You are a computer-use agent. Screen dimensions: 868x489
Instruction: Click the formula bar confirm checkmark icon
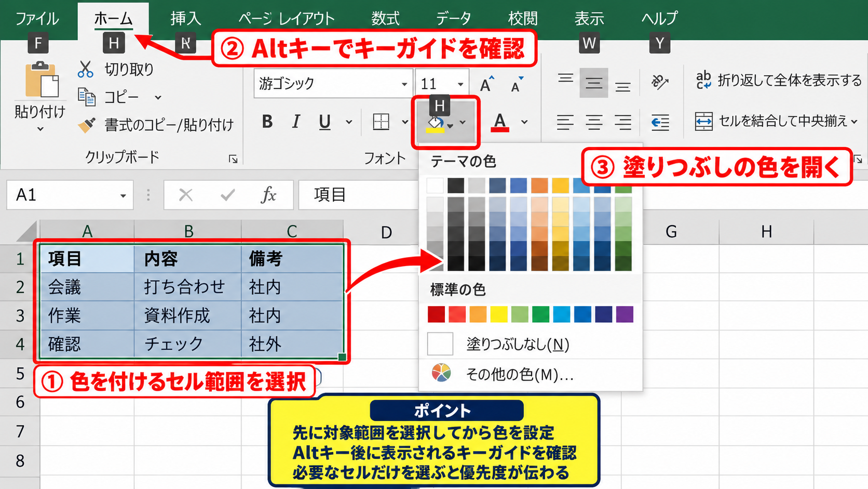[x=227, y=195]
